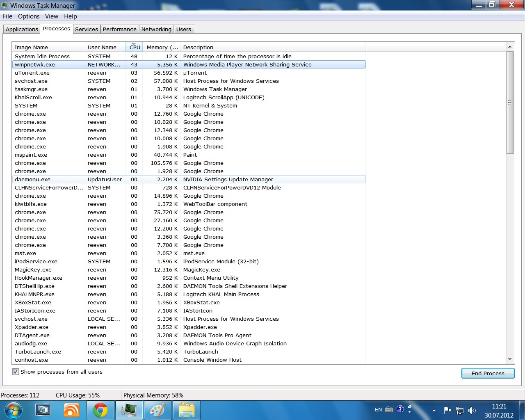Click the orange RSS feed taskbar icon

click(x=72, y=410)
